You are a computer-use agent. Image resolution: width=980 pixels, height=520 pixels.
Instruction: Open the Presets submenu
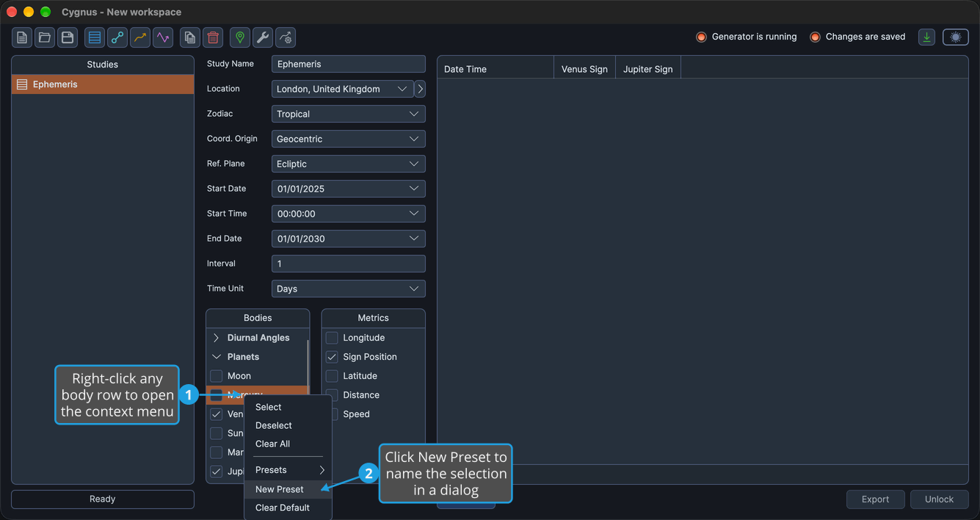(288, 470)
